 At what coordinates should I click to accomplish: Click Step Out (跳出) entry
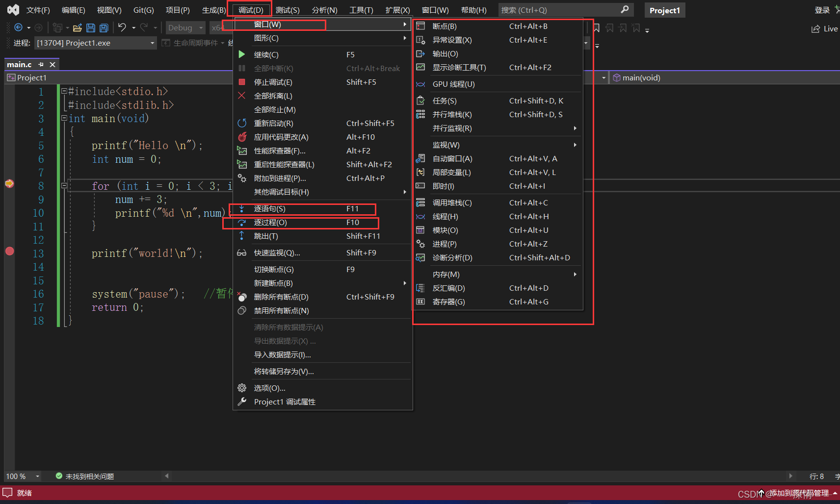322,236
